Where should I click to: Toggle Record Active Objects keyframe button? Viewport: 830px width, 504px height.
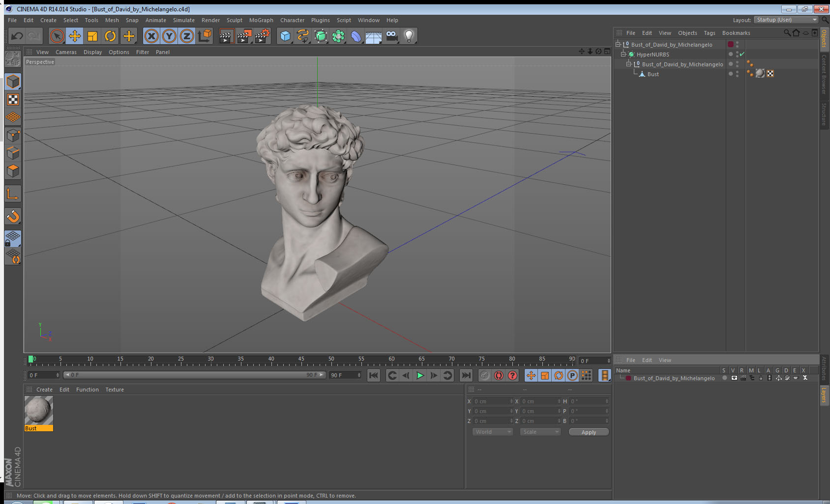pyautogui.click(x=485, y=375)
